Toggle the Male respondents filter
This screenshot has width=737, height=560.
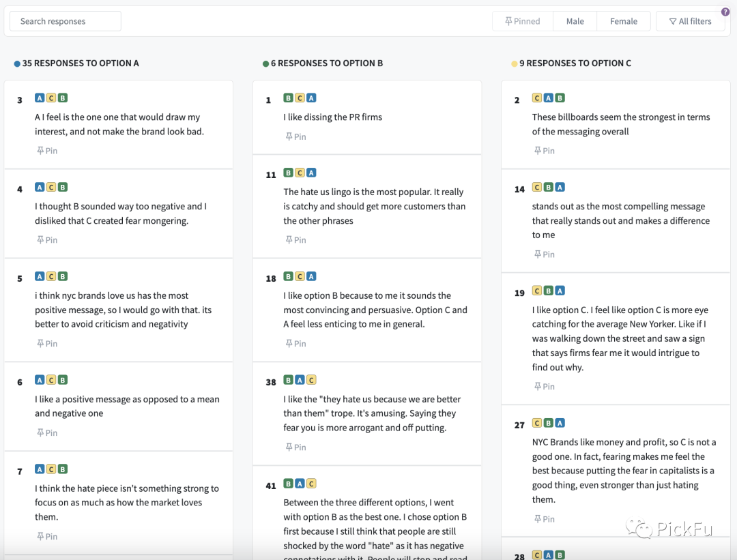click(575, 21)
